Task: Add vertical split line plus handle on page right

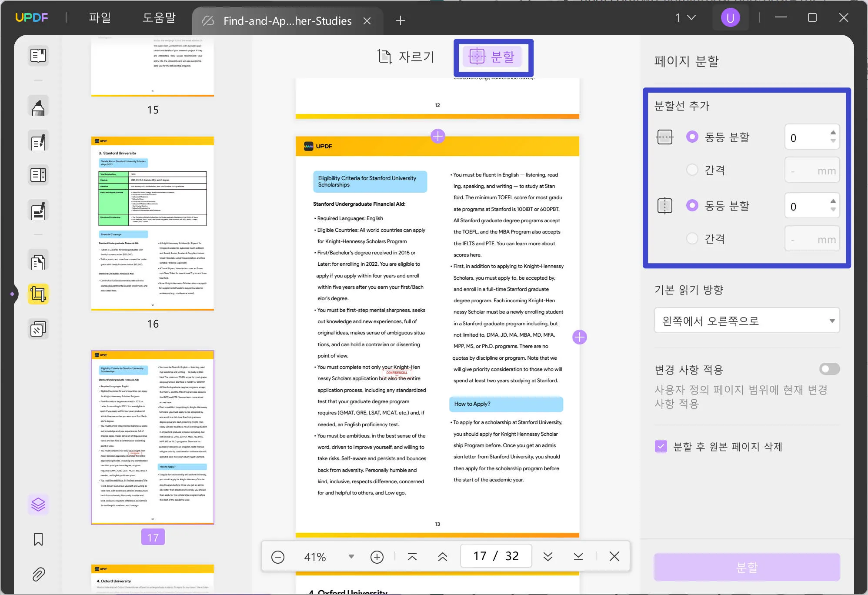Action: [580, 337]
